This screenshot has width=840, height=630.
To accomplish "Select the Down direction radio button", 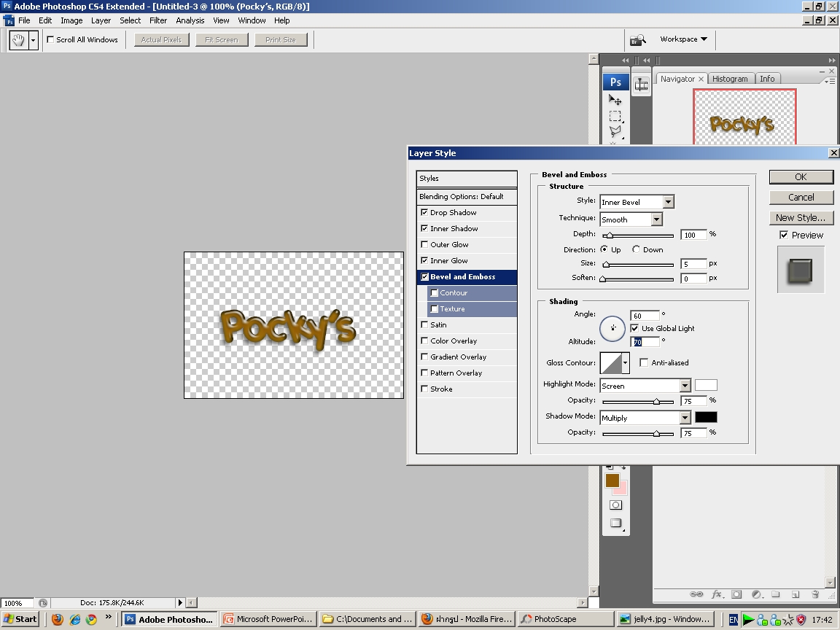I will pos(636,249).
